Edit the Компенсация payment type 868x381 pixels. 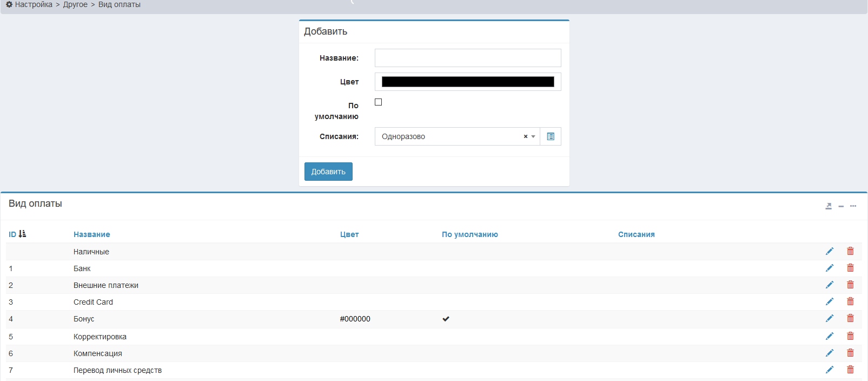pos(829,353)
